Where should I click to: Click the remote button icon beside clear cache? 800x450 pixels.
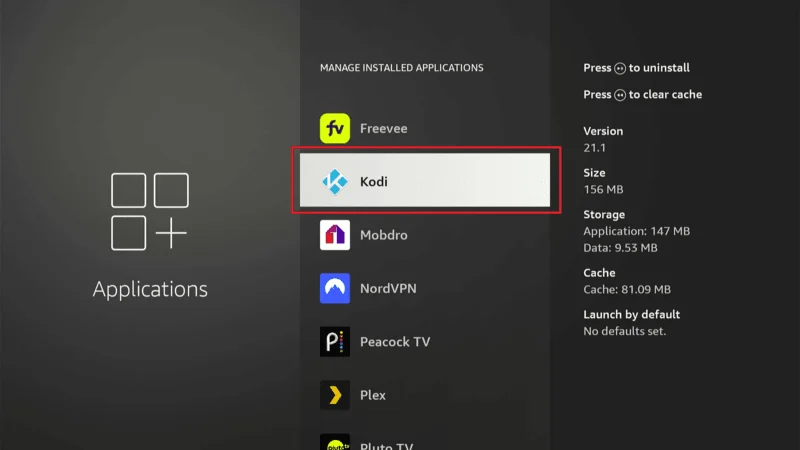[x=620, y=95]
